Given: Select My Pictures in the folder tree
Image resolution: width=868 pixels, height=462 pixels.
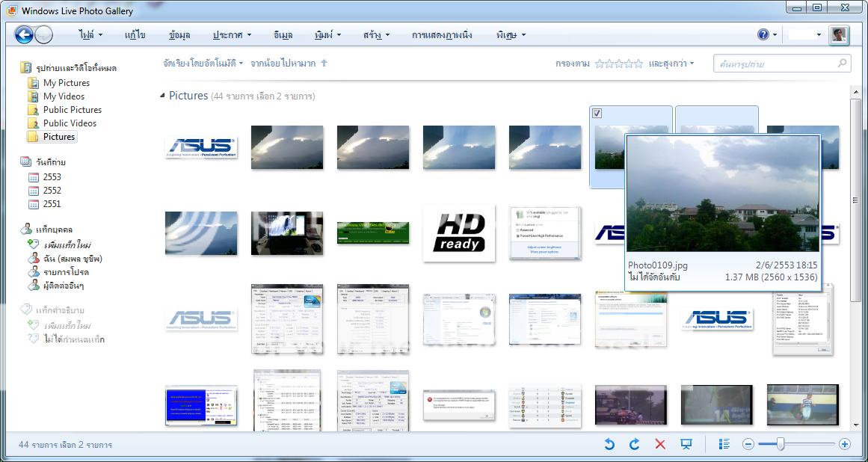Looking at the screenshot, I should click(x=67, y=83).
